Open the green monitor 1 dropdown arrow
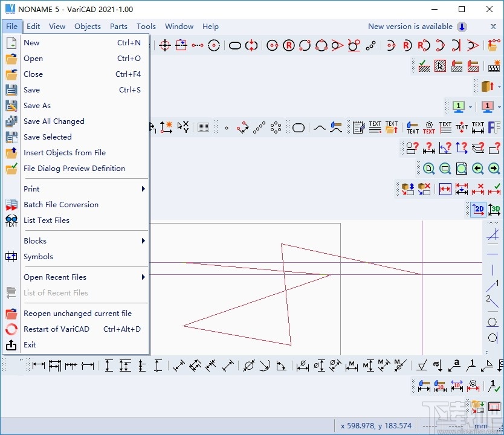 (x=470, y=108)
